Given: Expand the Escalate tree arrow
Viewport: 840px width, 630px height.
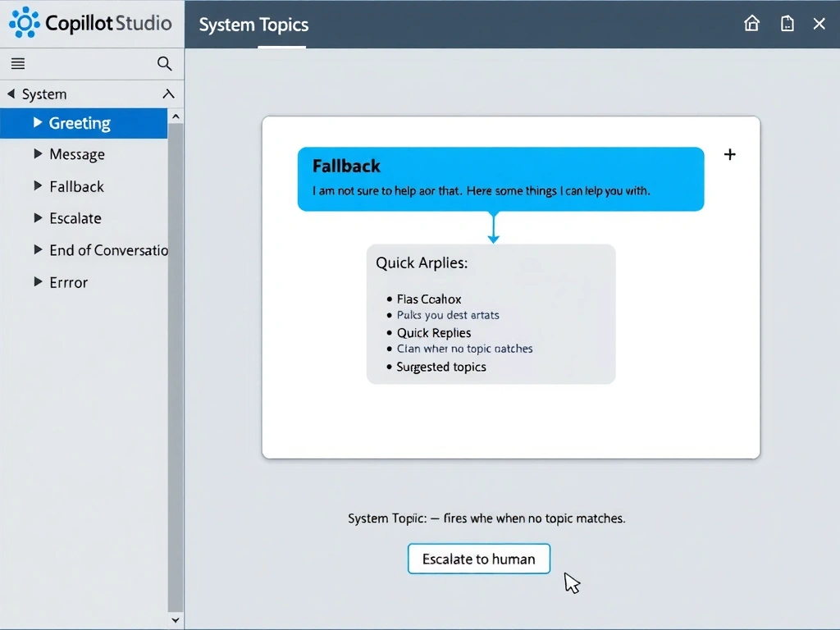Looking at the screenshot, I should click(38, 218).
